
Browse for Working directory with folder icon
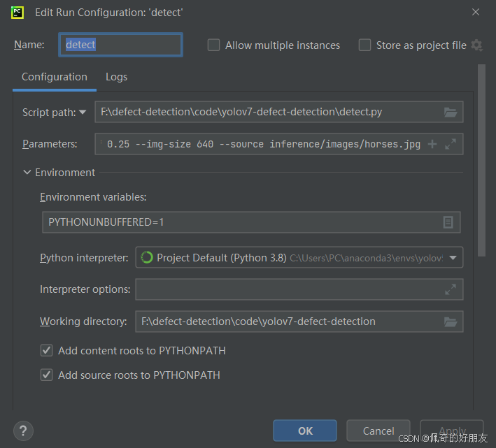point(451,322)
